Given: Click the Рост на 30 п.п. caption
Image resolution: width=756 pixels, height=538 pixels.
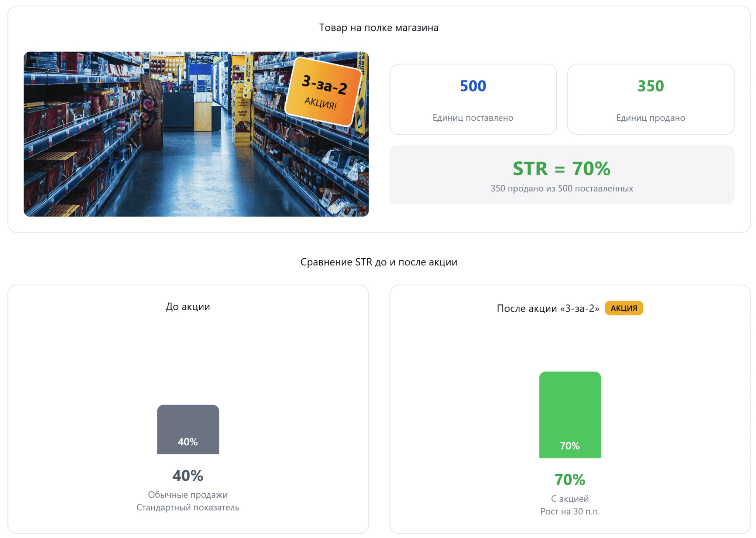Looking at the screenshot, I should pos(570,511).
